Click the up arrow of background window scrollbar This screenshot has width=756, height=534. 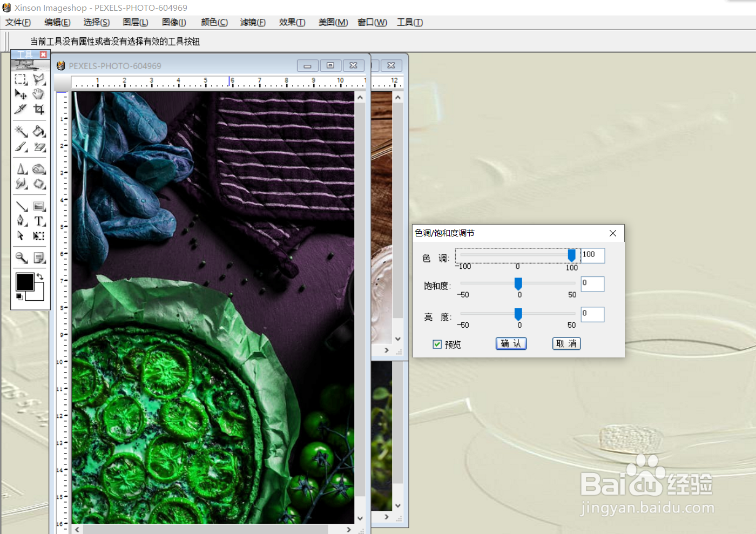click(398, 98)
